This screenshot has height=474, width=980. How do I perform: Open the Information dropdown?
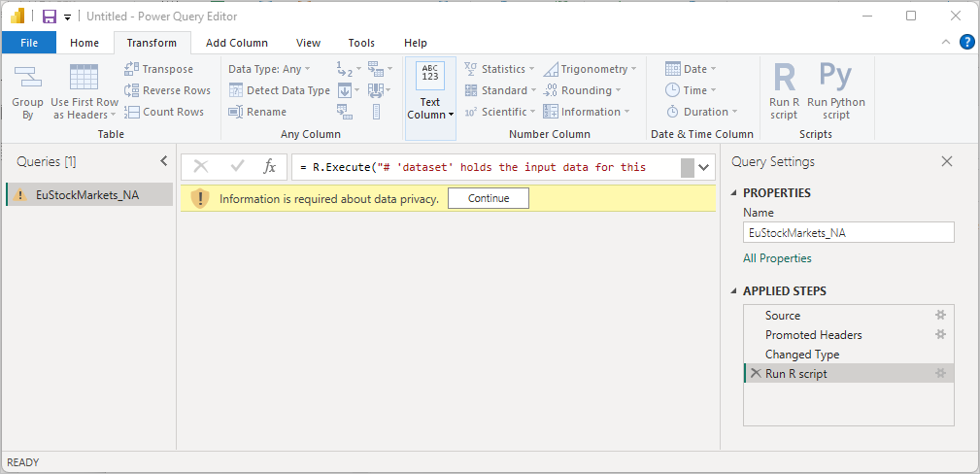[x=587, y=112]
